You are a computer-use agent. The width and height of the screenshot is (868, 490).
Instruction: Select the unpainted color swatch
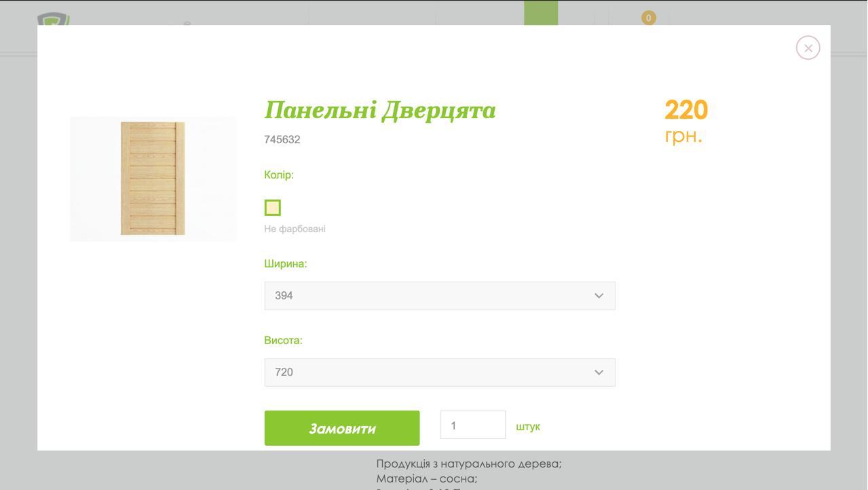pos(272,208)
